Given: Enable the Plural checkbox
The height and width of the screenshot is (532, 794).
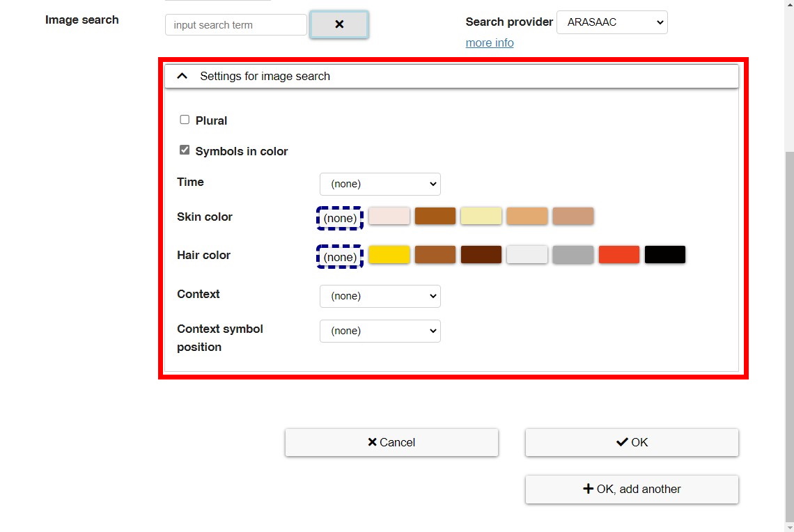Looking at the screenshot, I should point(184,119).
